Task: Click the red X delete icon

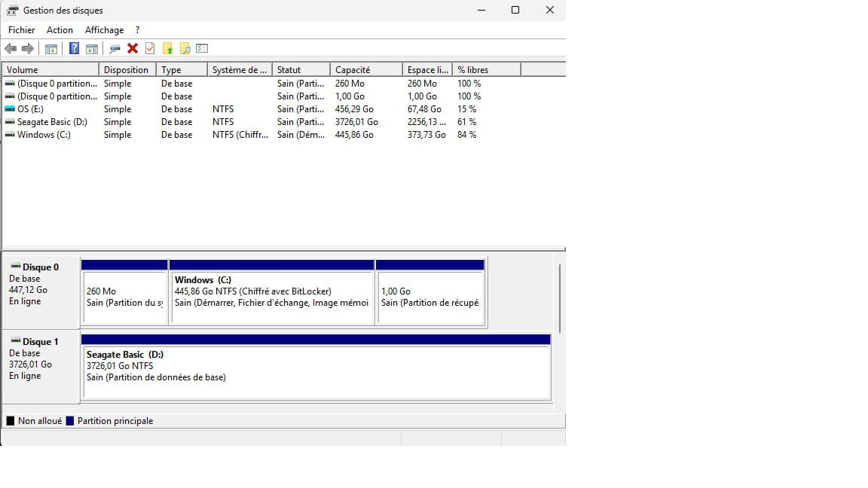Action: point(133,49)
